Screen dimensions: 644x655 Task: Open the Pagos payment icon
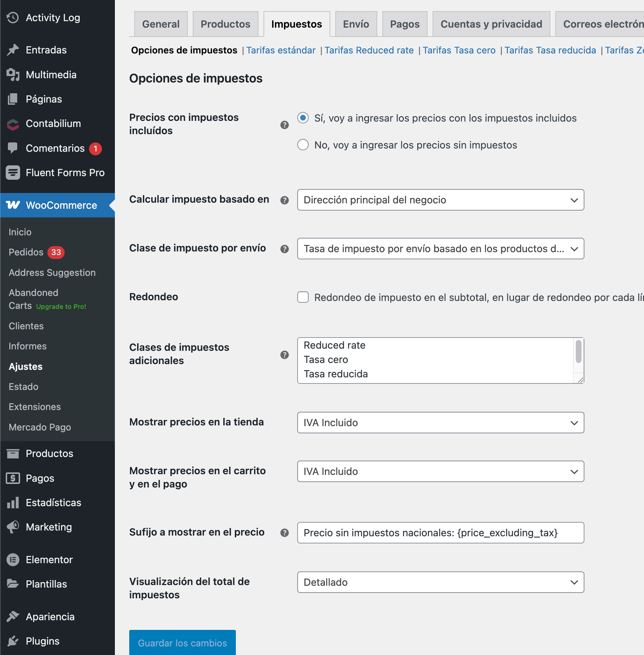click(13, 478)
